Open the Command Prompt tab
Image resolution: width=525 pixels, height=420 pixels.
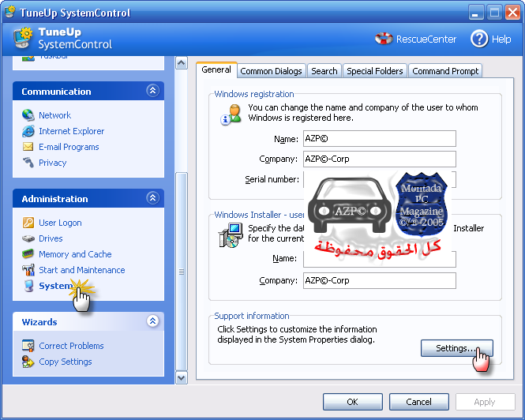coord(445,71)
